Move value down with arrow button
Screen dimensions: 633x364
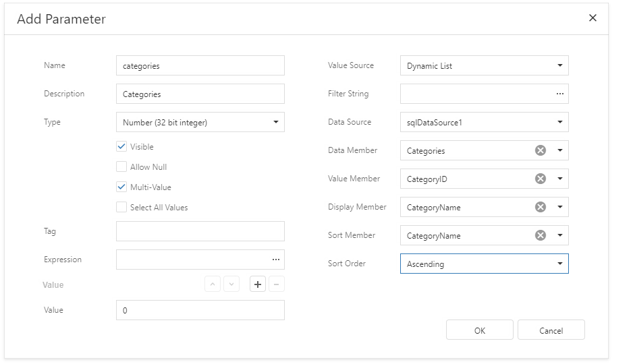point(231,284)
